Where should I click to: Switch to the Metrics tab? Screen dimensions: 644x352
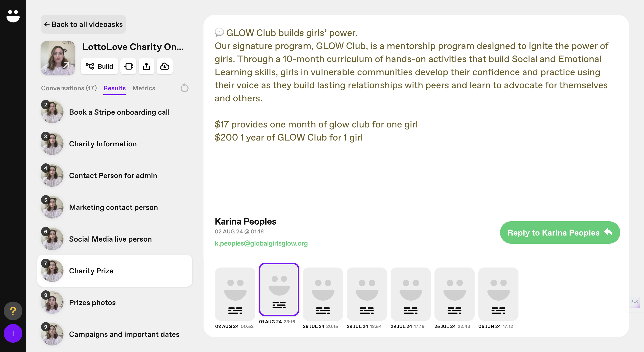[144, 88]
